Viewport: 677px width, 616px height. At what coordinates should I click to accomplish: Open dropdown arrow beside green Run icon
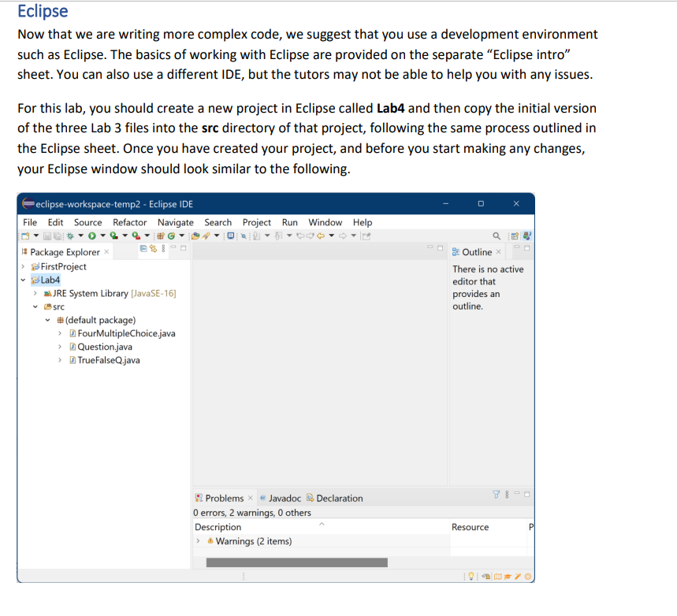click(102, 236)
